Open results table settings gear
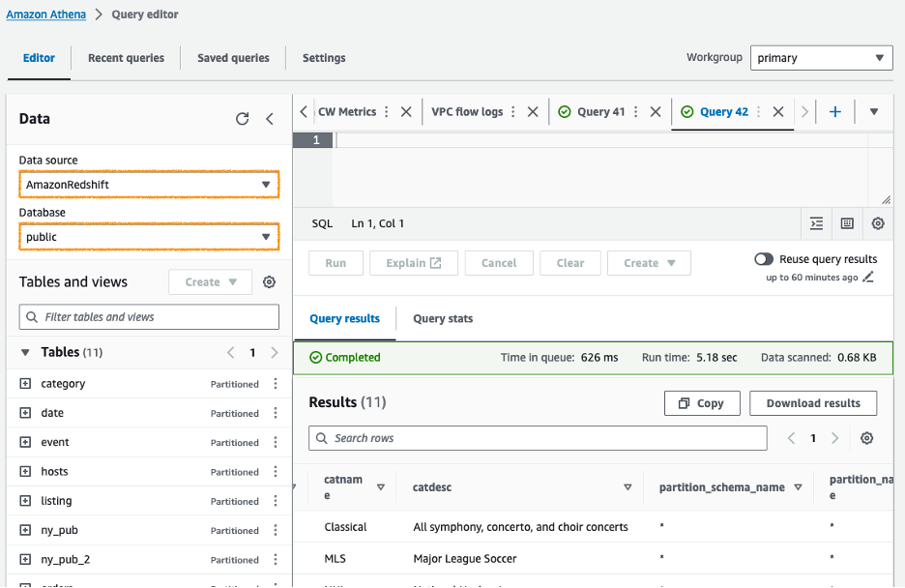 click(x=866, y=438)
